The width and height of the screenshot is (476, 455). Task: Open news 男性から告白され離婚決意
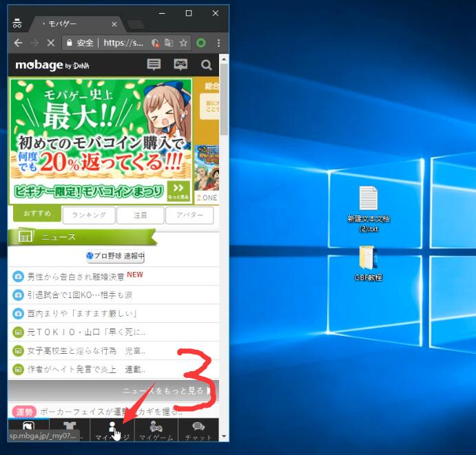(113, 276)
